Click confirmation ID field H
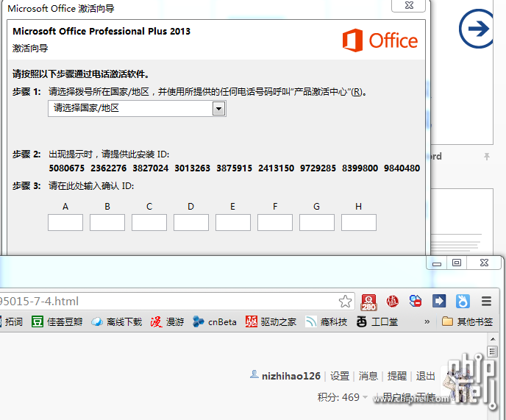 [x=359, y=222]
